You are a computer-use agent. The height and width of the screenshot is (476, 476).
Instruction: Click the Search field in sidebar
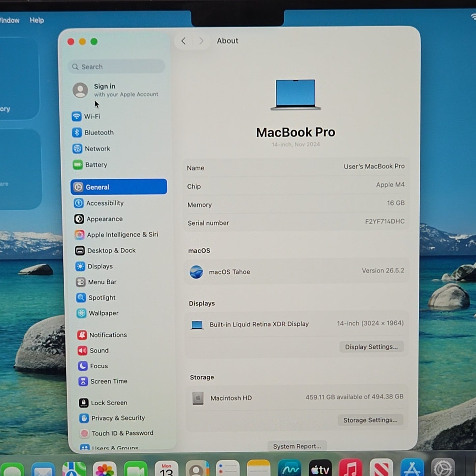coord(117,67)
